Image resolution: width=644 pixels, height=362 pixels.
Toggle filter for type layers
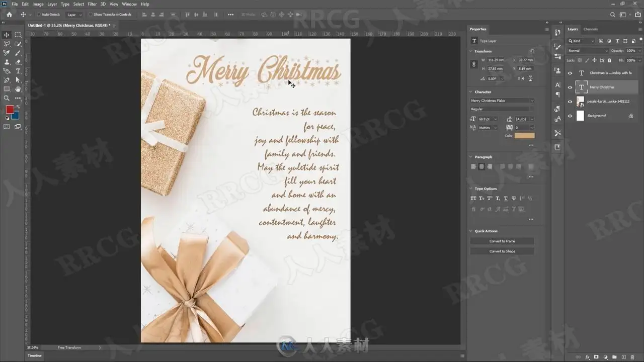click(616, 41)
